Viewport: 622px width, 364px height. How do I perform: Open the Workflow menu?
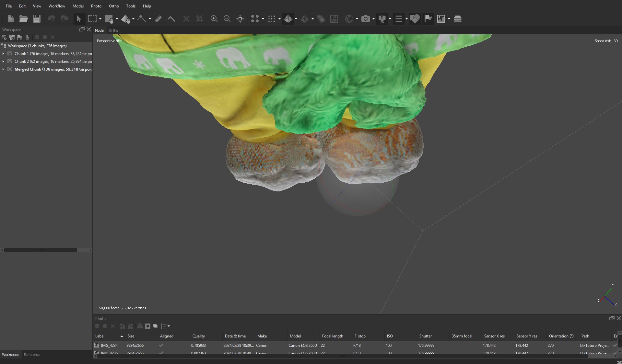pos(57,6)
